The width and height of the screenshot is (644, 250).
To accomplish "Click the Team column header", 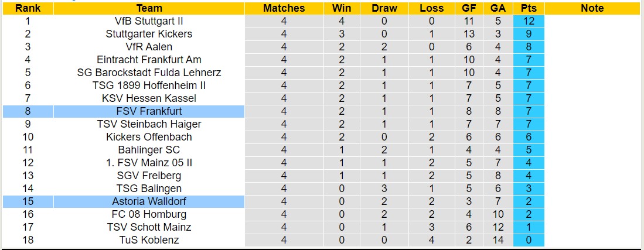I will pyautogui.click(x=149, y=8).
